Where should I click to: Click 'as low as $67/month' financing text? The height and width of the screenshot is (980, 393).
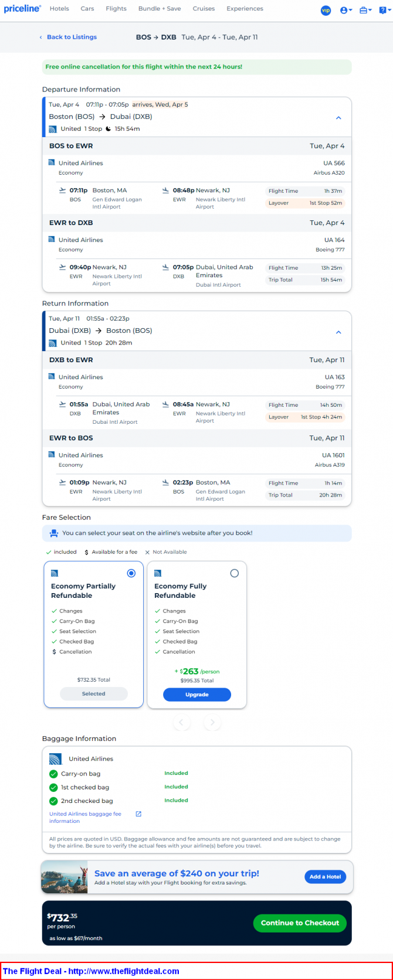76,938
